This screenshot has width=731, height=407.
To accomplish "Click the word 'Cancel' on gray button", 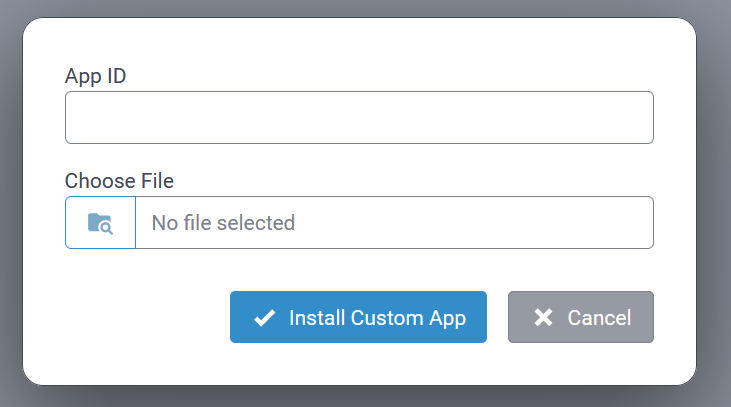I will click(x=599, y=318).
